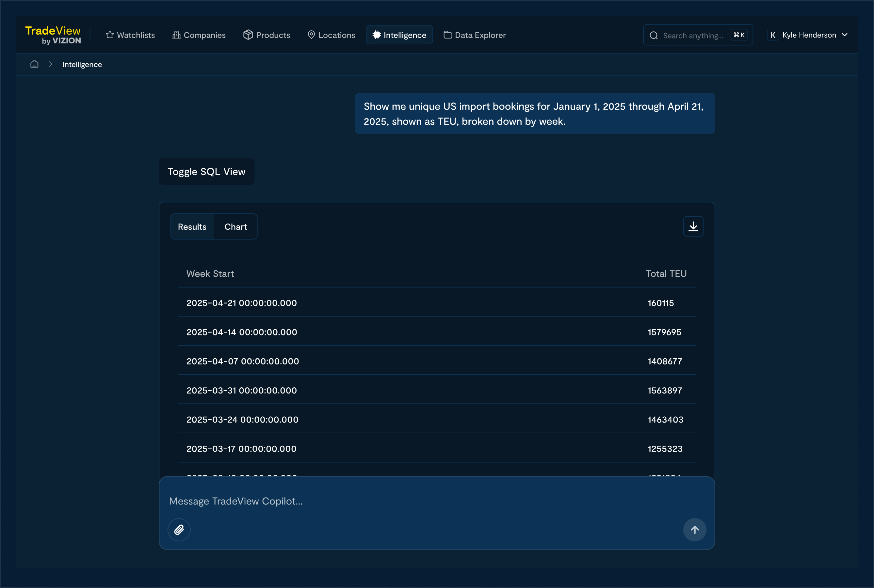Open Watchlists via the star icon
Screen dimensions: 874x588
point(110,35)
